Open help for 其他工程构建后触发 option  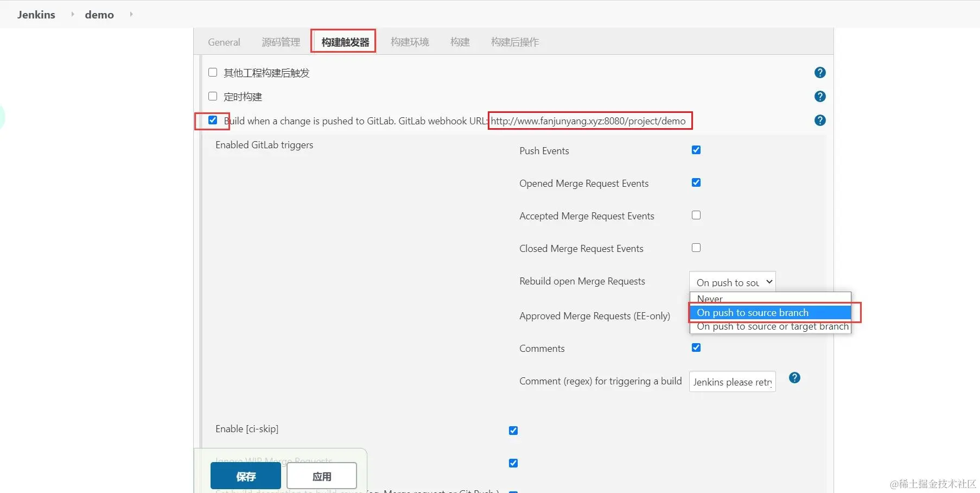820,73
